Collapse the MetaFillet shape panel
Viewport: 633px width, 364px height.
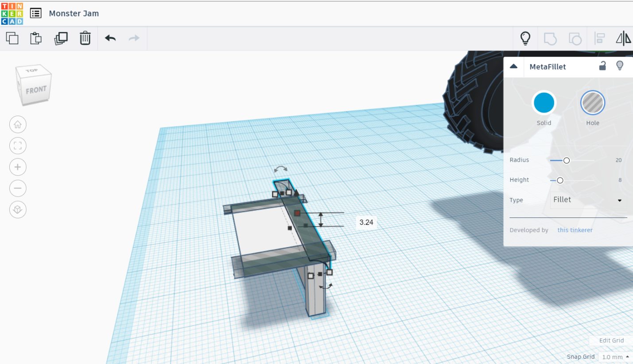point(514,66)
